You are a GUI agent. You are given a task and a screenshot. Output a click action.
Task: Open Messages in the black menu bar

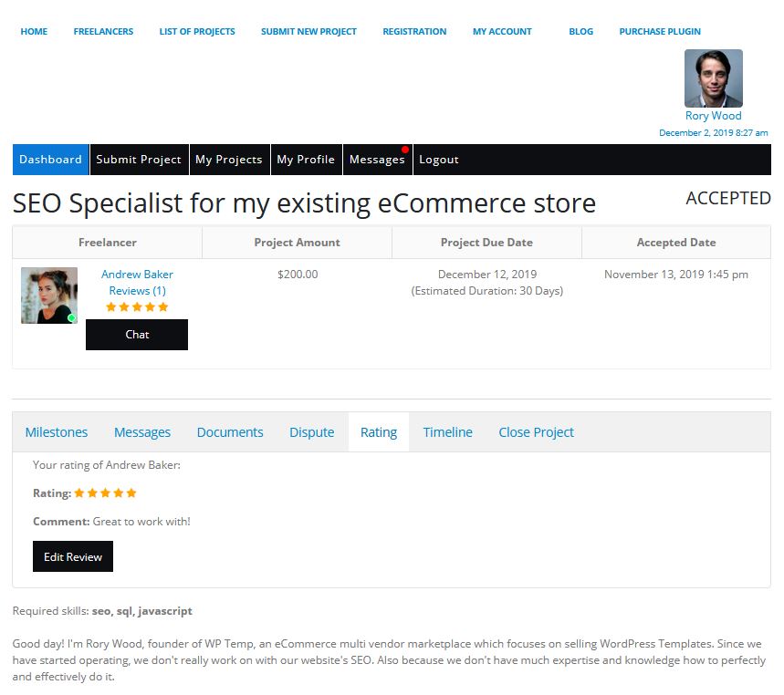(x=377, y=160)
